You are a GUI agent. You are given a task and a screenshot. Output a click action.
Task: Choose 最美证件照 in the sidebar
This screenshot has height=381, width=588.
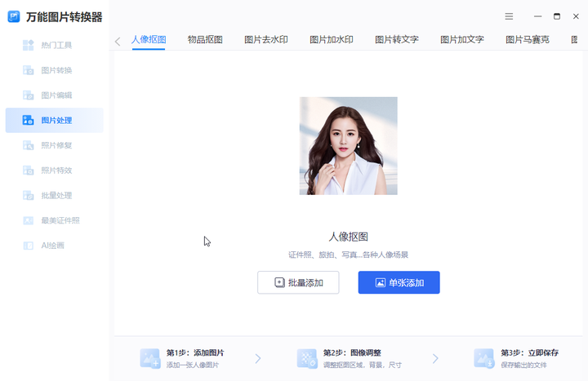click(x=55, y=220)
